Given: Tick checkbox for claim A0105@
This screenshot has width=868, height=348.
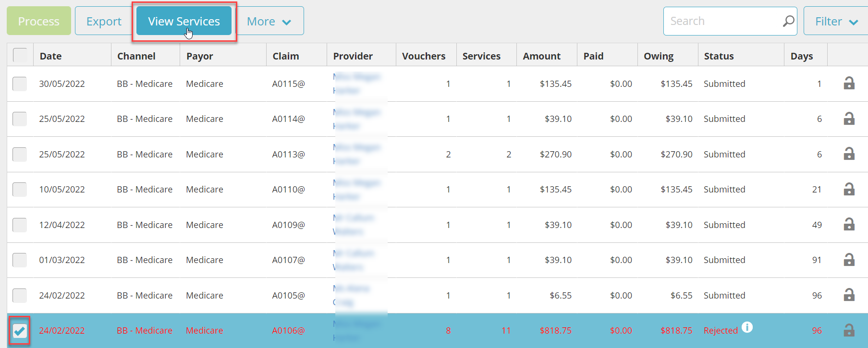Looking at the screenshot, I should (20, 295).
